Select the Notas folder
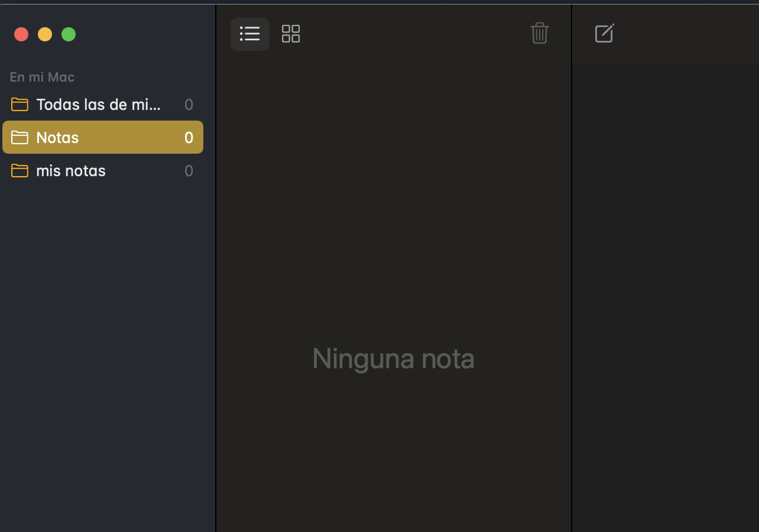 coord(103,137)
